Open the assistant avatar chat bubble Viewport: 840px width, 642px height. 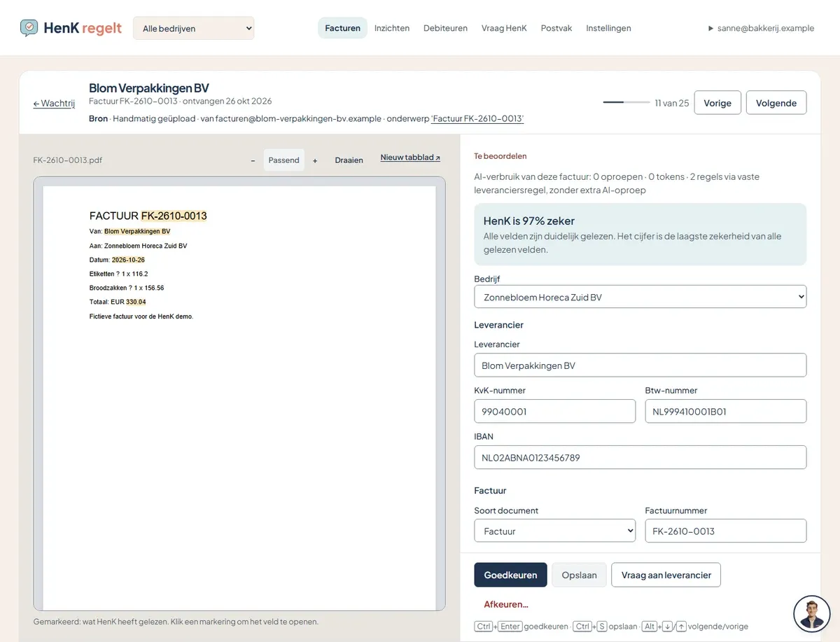[x=811, y=613]
